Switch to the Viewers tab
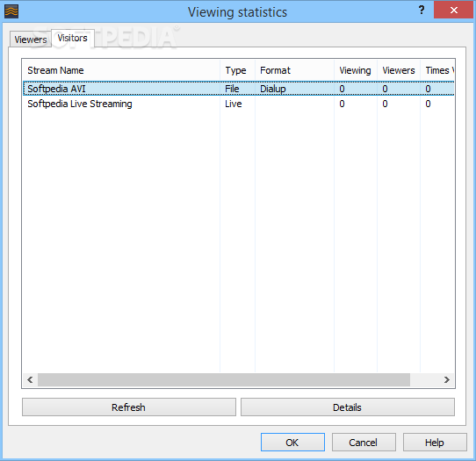This screenshot has height=461, width=476. (31, 40)
